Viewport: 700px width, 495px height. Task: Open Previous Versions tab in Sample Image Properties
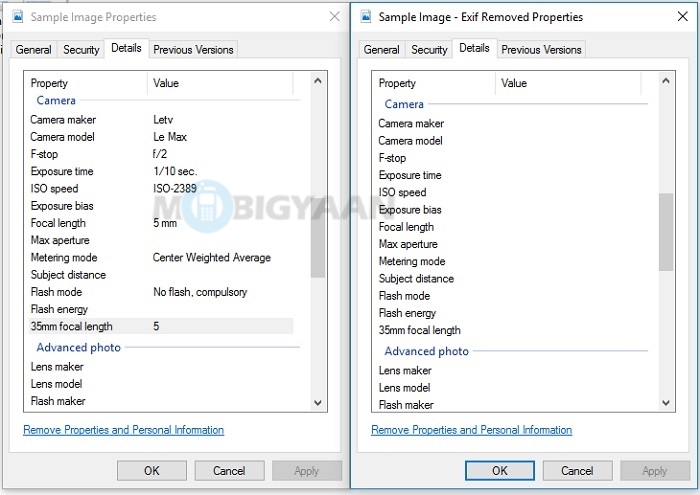click(193, 50)
